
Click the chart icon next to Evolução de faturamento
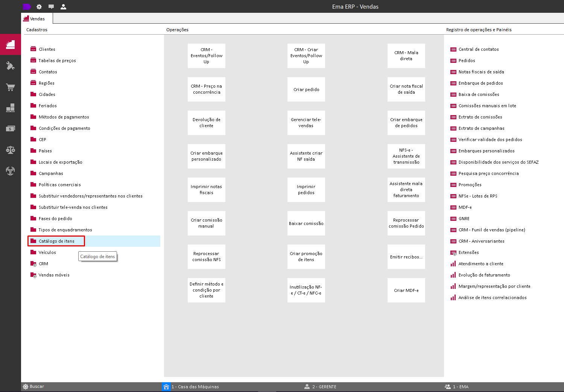tap(453, 275)
